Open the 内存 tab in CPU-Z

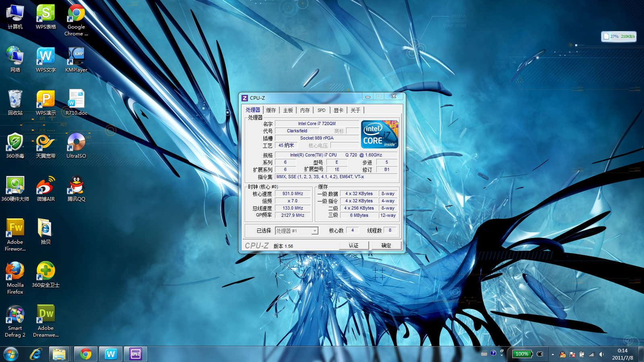305,110
